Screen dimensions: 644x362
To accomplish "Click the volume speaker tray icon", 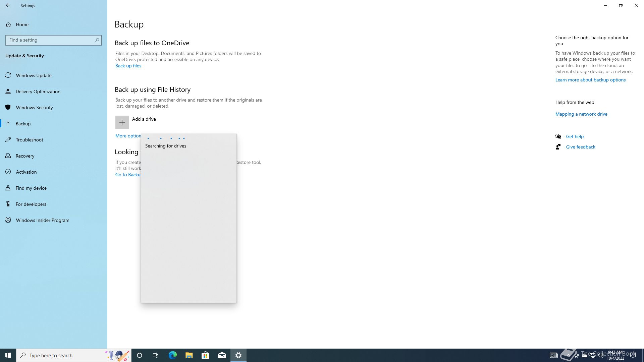I will (601, 355).
